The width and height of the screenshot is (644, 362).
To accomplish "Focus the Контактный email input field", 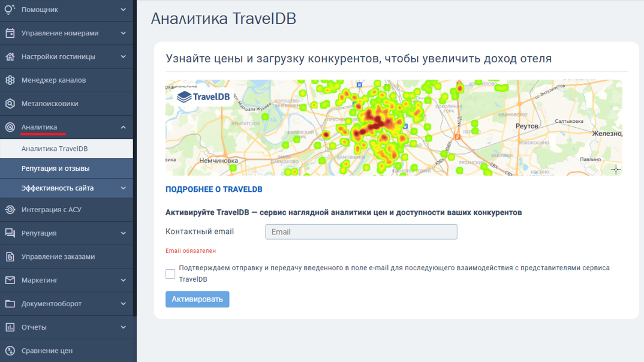I will point(361,232).
